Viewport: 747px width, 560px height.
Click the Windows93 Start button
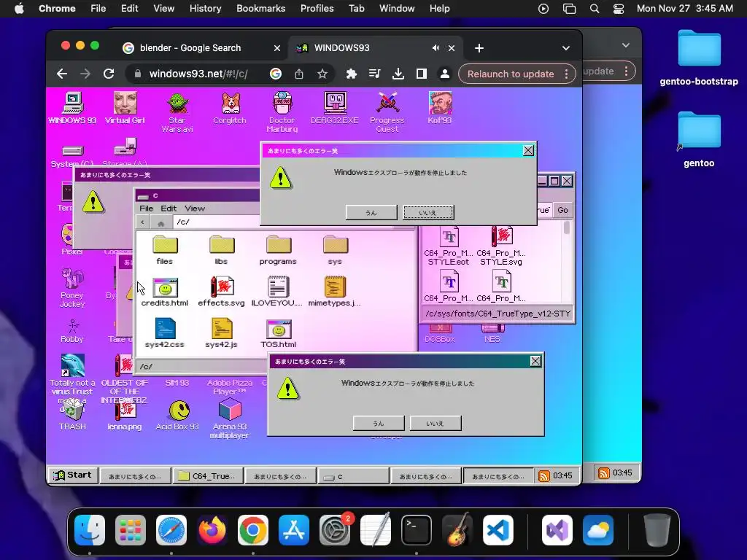pyautogui.click(x=73, y=475)
